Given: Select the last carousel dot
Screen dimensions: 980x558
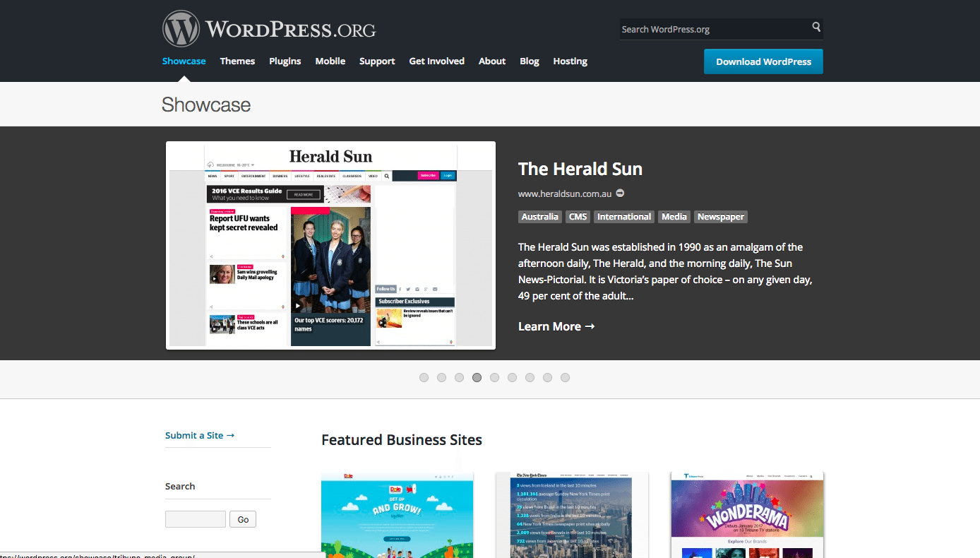Looking at the screenshot, I should pyautogui.click(x=565, y=377).
